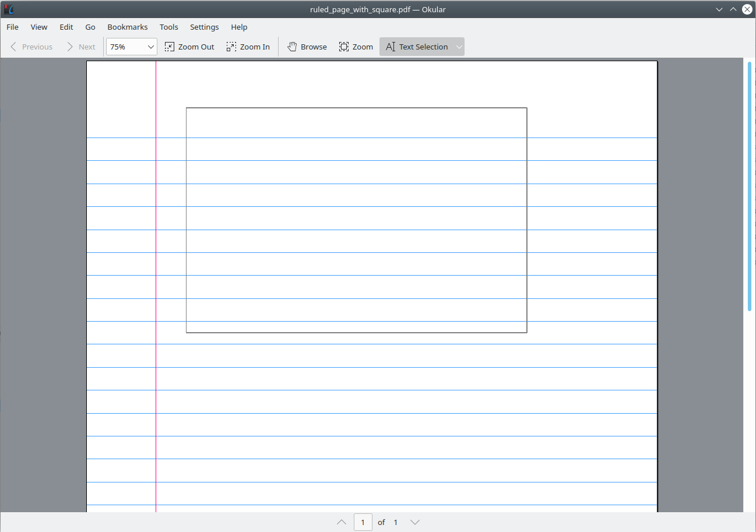Open the File menu
This screenshot has height=532, width=756.
(12, 27)
